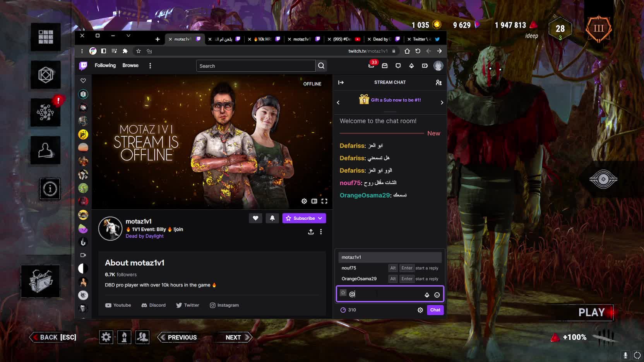Toggle follow heart for motaz1v1
The width and height of the screenshot is (644, 362).
(255, 218)
